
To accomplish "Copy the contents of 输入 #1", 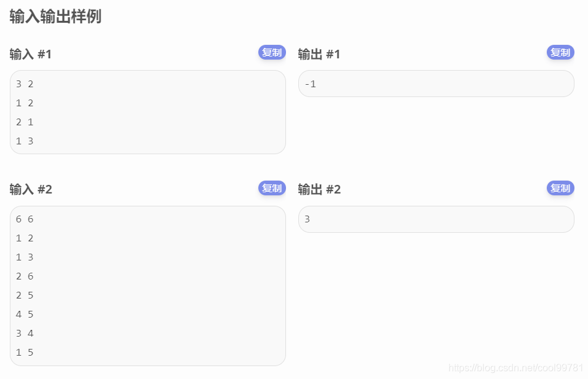I will (272, 52).
